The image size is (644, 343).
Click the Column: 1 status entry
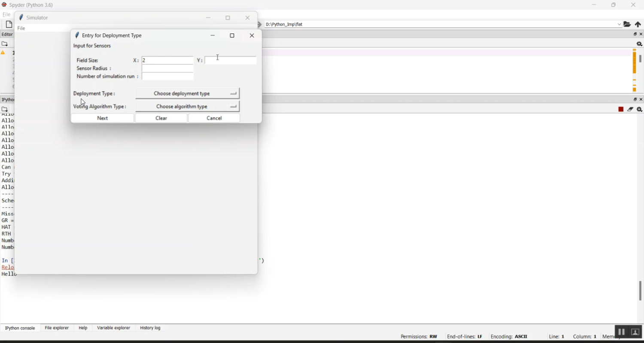pyautogui.click(x=585, y=337)
